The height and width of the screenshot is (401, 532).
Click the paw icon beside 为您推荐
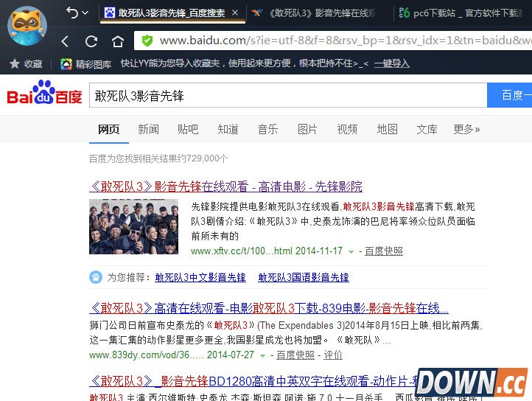click(x=96, y=277)
